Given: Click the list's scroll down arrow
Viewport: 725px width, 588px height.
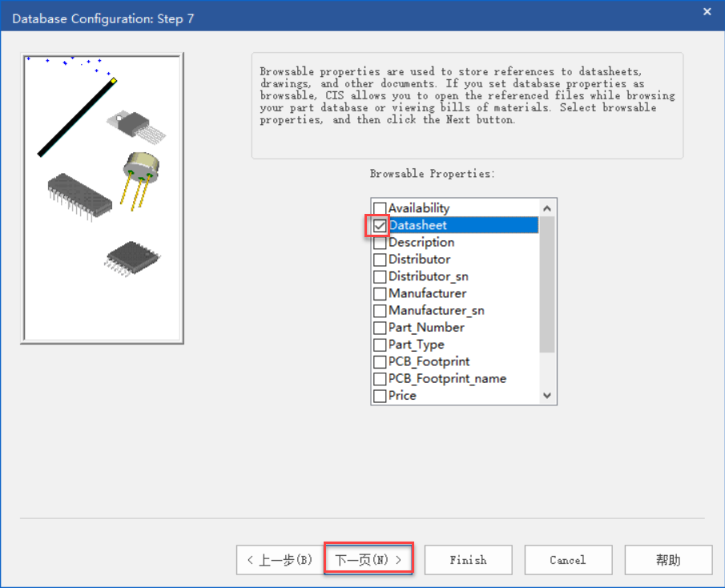Looking at the screenshot, I should click(x=547, y=396).
